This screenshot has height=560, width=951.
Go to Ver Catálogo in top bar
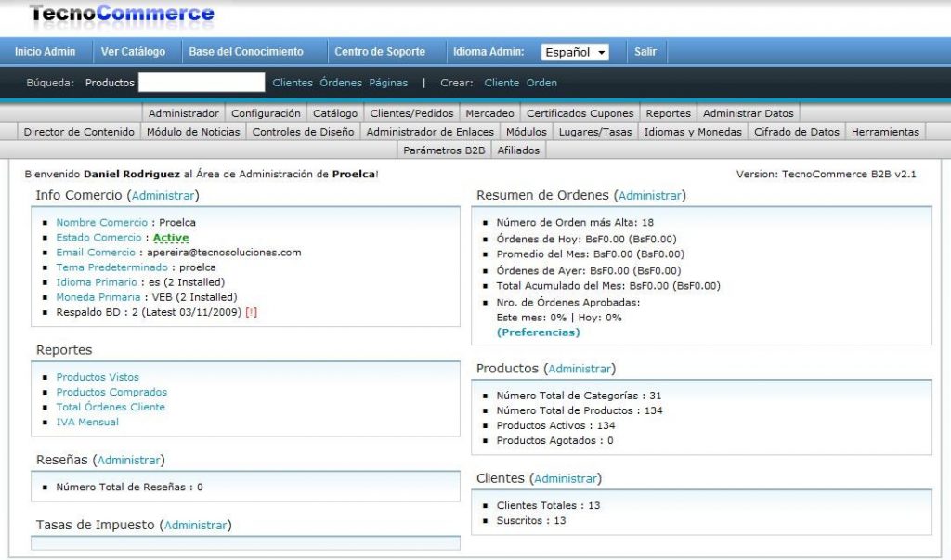(x=133, y=52)
